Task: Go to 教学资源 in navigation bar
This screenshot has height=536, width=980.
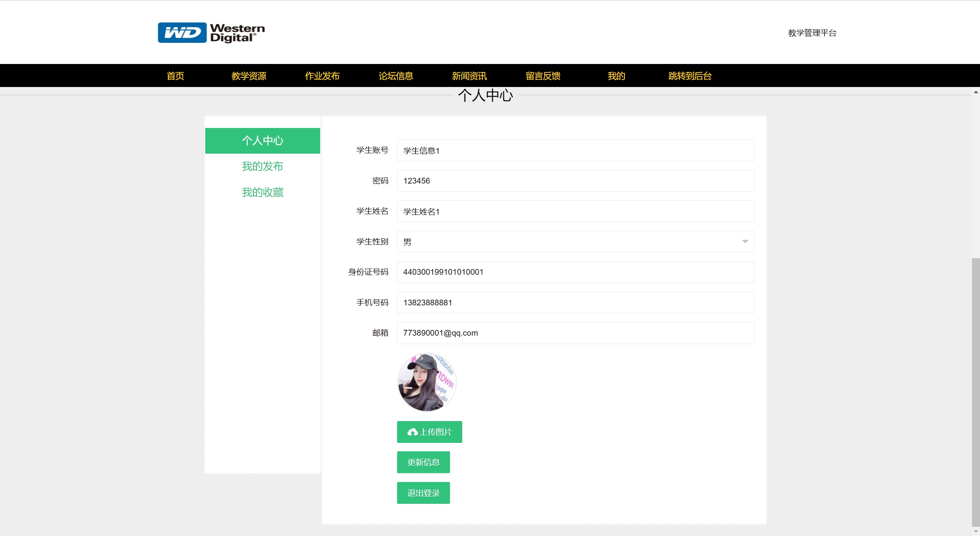Action: pyautogui.click(x=249, y=76)
